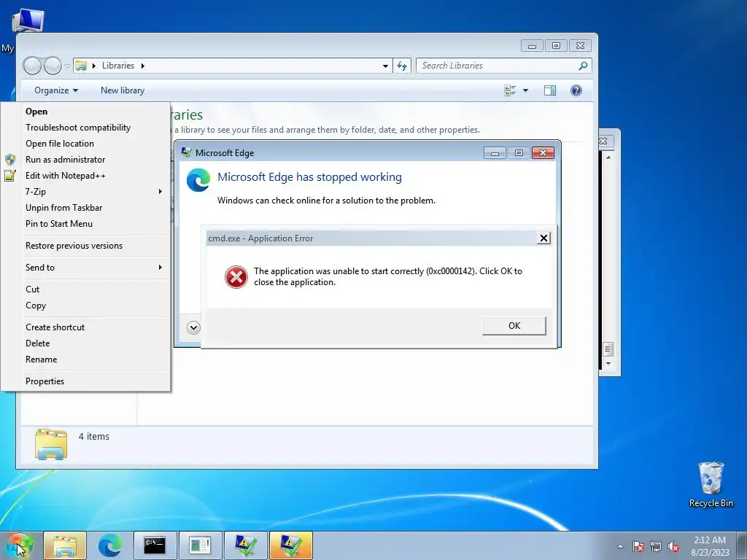This screenshot has height=560, width=747.
Task: Select Cut in the context menu
Action: click(86, 289)
